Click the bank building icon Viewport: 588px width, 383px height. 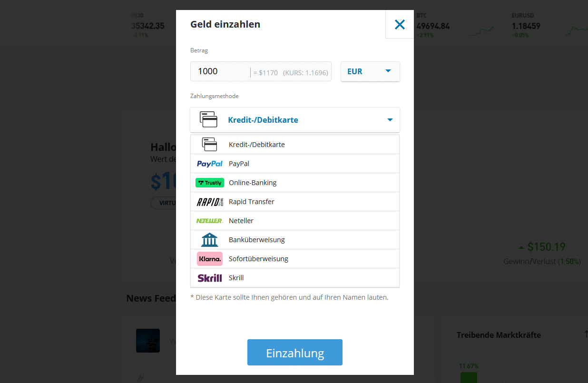210,240
